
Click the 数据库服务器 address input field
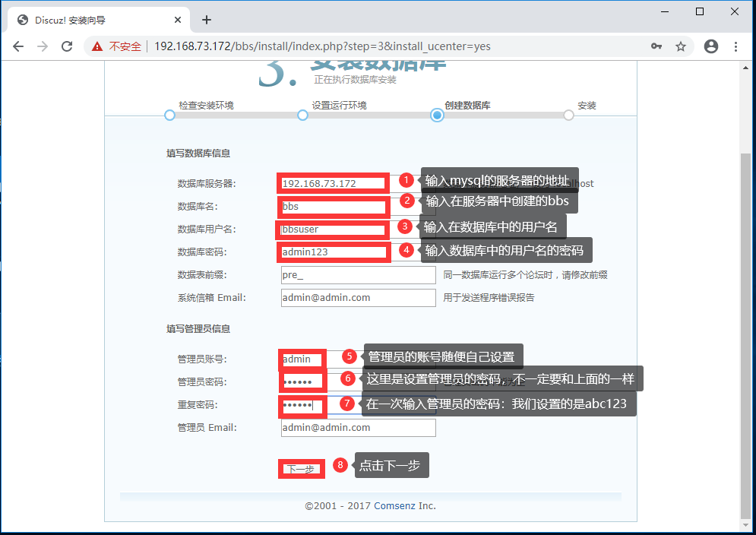point(333,182)
